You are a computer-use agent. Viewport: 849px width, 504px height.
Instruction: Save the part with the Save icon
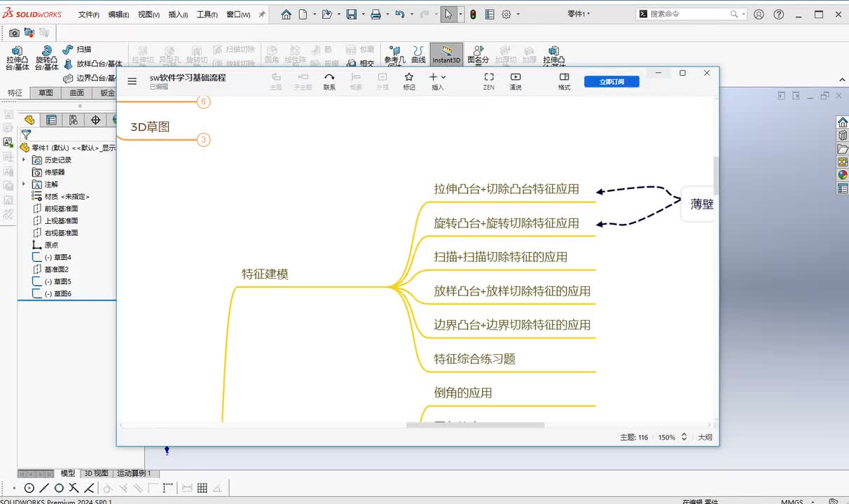(352, 14)
